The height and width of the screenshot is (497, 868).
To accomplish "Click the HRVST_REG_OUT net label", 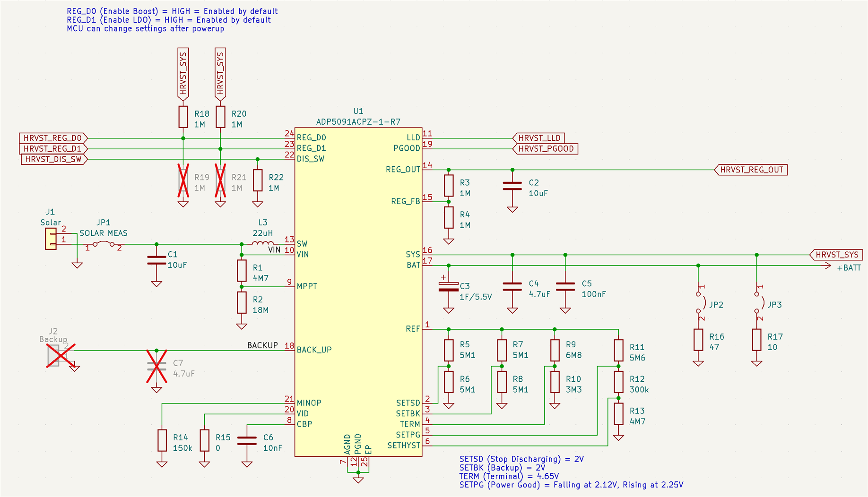I will click(751, 170).
